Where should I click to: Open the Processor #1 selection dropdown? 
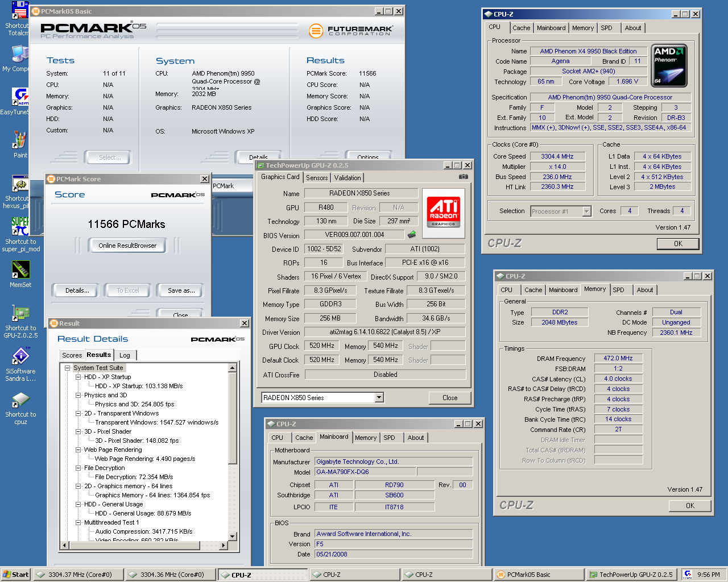pos(586,211)
